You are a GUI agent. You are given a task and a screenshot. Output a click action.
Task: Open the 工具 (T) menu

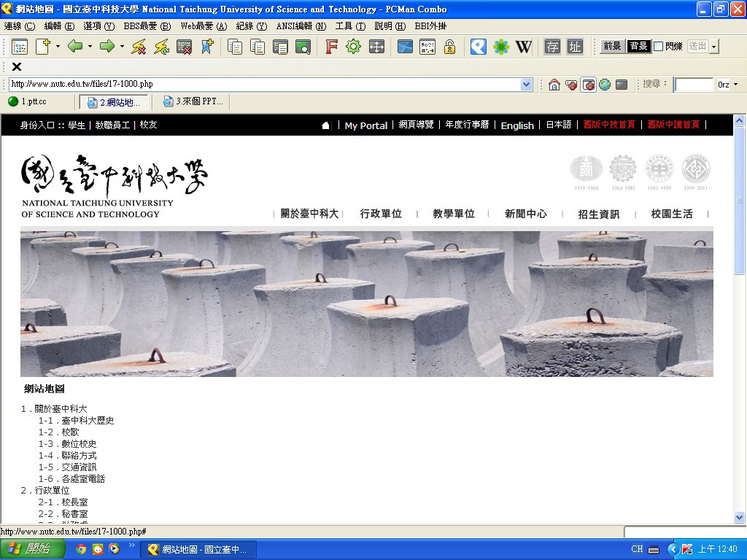(351, 26)
